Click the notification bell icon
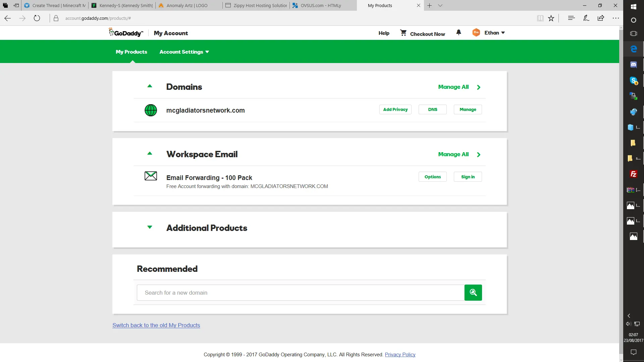 (459, 33)
